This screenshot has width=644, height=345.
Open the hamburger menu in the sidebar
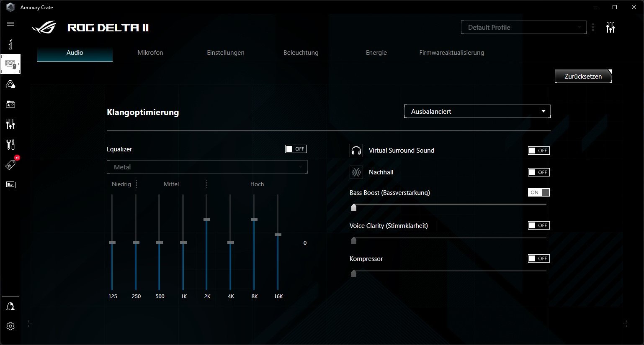click(x=10, y=24)
